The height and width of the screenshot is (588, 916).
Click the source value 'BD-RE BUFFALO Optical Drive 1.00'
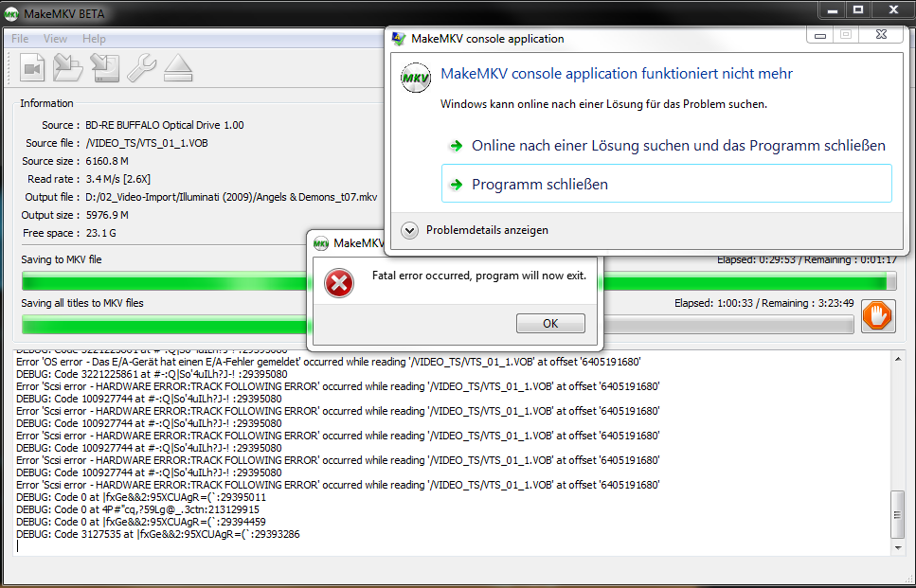click(165, 125)
